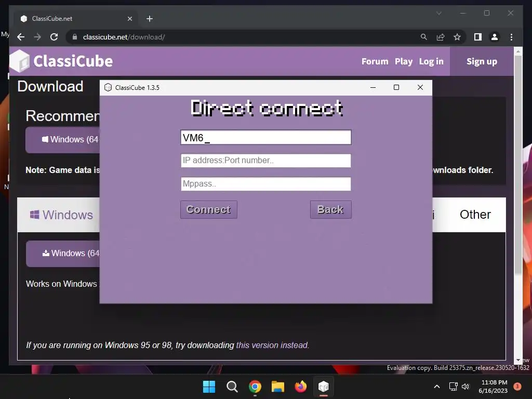Click the Back button in ClassiCube launcher
This screenshot has height=399, width=532.
[330, 210]
